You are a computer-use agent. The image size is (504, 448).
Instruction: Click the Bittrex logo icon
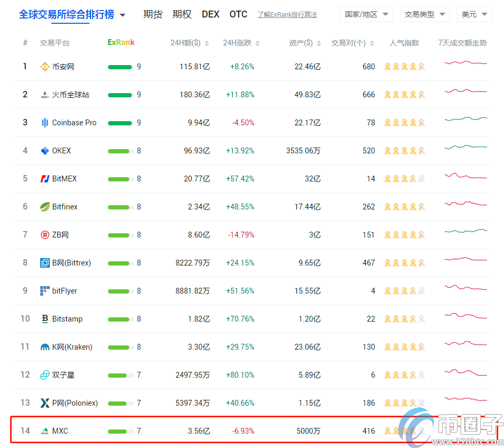(x=44, y=263)
